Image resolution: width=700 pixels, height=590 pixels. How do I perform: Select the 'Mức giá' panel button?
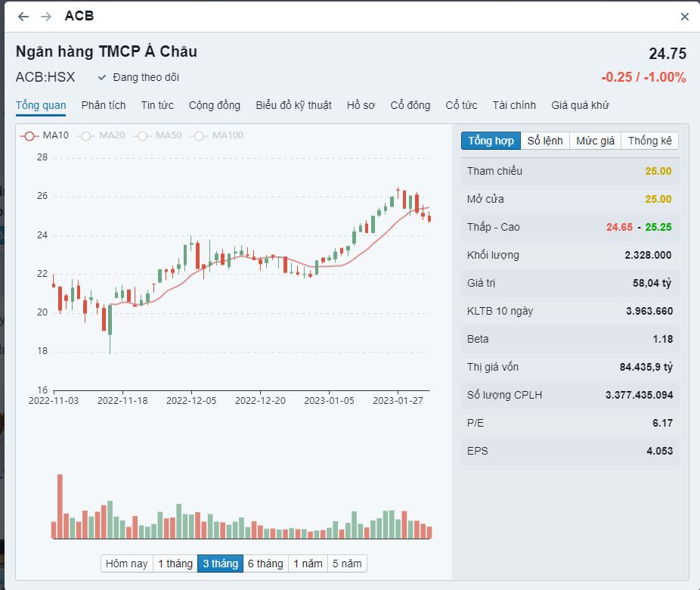tap(596, 141)
